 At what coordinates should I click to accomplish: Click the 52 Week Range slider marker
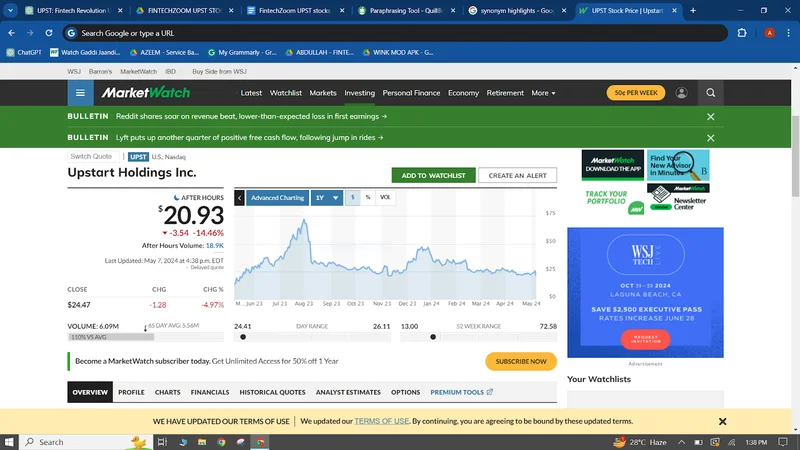[433, 337]
